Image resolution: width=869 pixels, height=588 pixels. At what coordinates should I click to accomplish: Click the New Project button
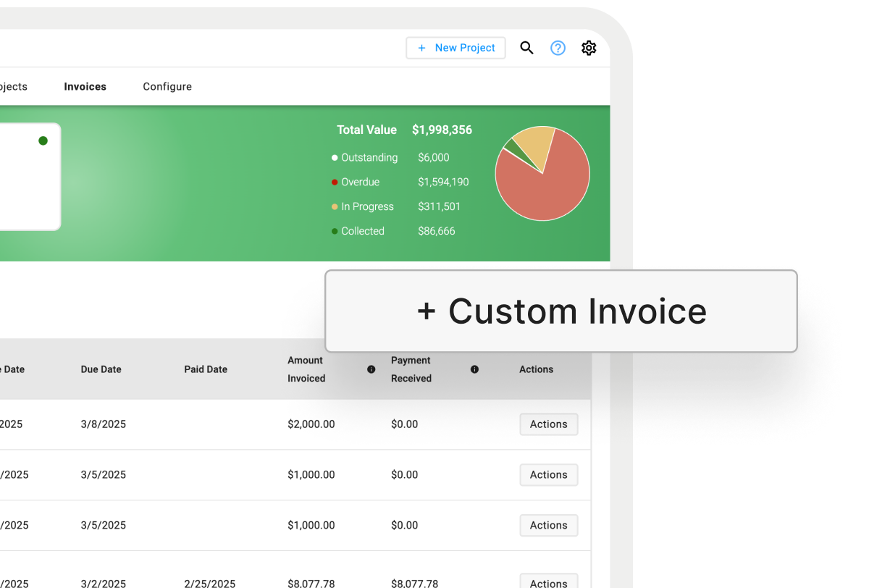tap(456, 48)
